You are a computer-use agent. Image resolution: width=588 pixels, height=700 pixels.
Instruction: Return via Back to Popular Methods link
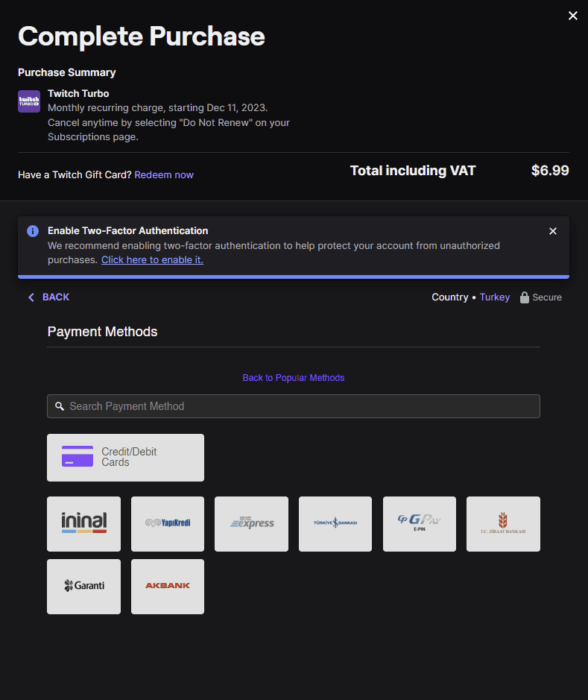tap(293, 378)
